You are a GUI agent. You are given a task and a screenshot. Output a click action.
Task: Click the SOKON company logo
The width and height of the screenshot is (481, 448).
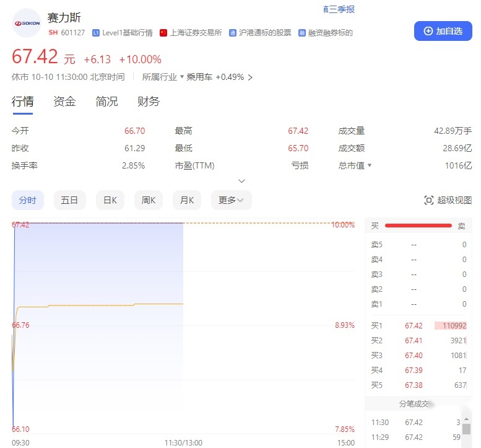click(27, 23)
